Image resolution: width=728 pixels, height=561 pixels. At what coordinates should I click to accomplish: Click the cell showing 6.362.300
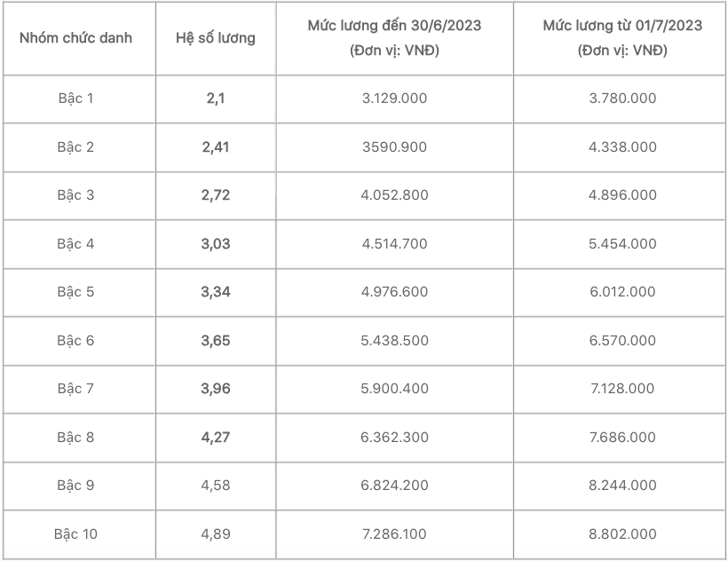(x=395, y=437)
